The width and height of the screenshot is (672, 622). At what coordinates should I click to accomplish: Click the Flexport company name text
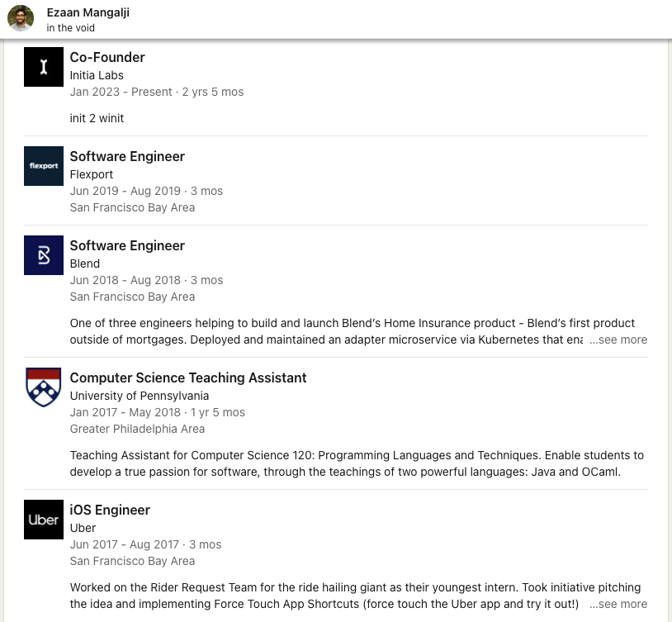(x=92, y=174)
